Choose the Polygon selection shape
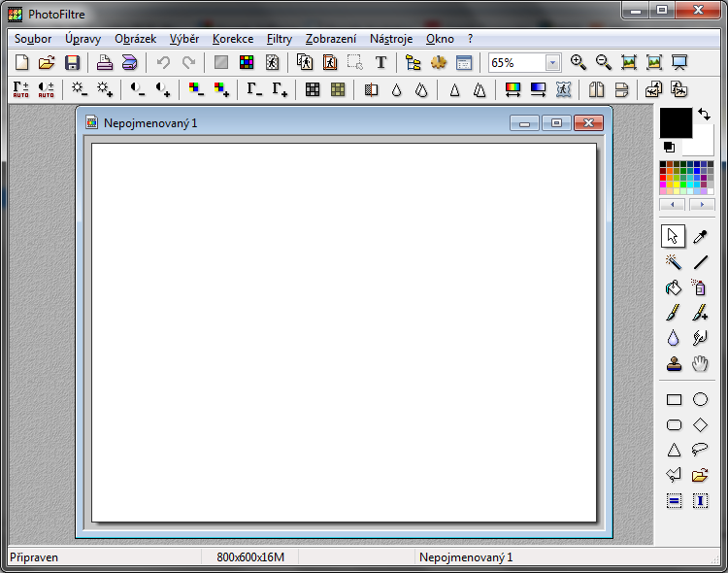The width and height of the screenshot is (728, 573). click(x=674, y=475)
